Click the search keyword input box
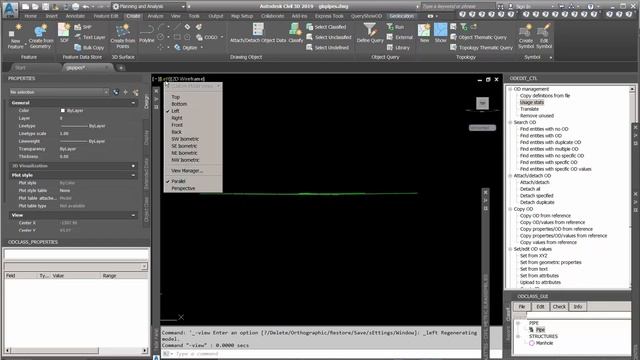The image size is (640, 360). tap(458, 7)
